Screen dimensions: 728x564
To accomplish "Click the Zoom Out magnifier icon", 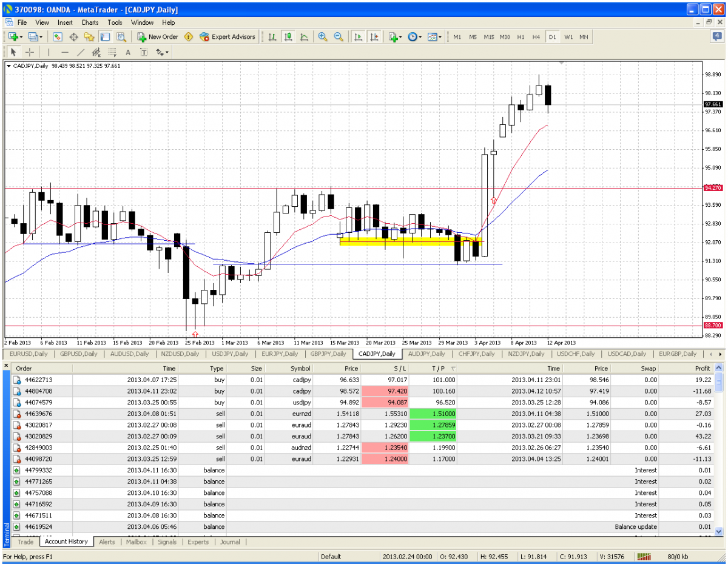I will (x=339, y=37).
